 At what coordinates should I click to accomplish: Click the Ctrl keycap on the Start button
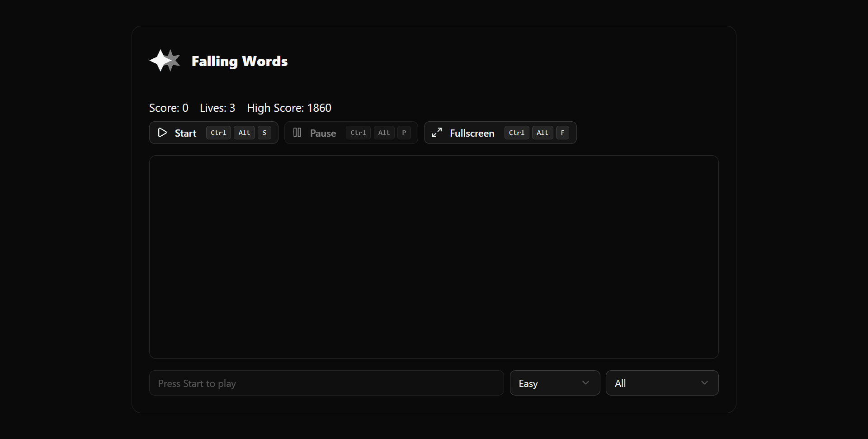pos(218,133)
